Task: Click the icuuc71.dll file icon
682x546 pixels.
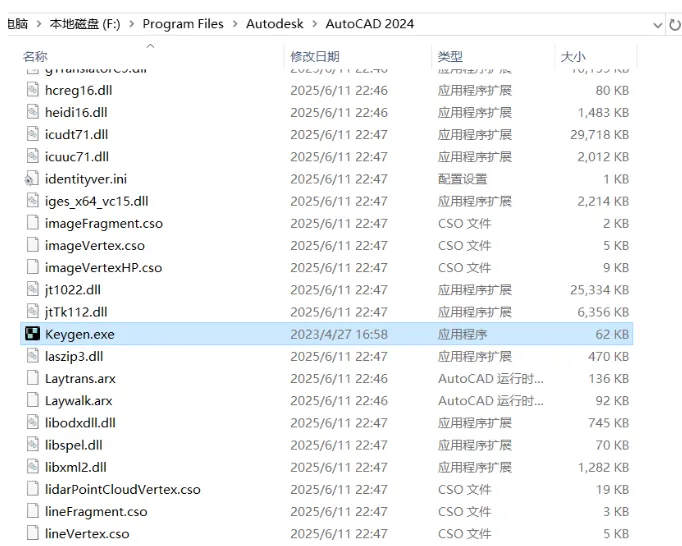Action: click(x=33, y=156)
